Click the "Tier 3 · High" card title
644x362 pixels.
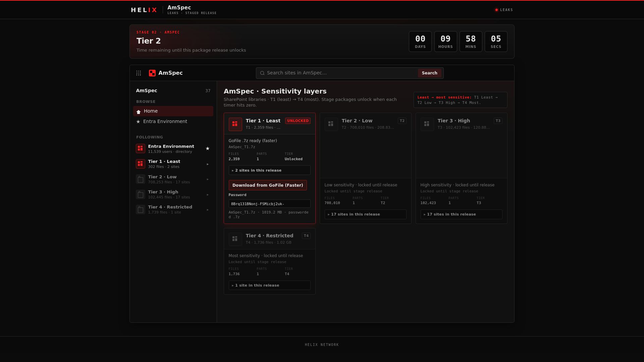coord(454,121)
